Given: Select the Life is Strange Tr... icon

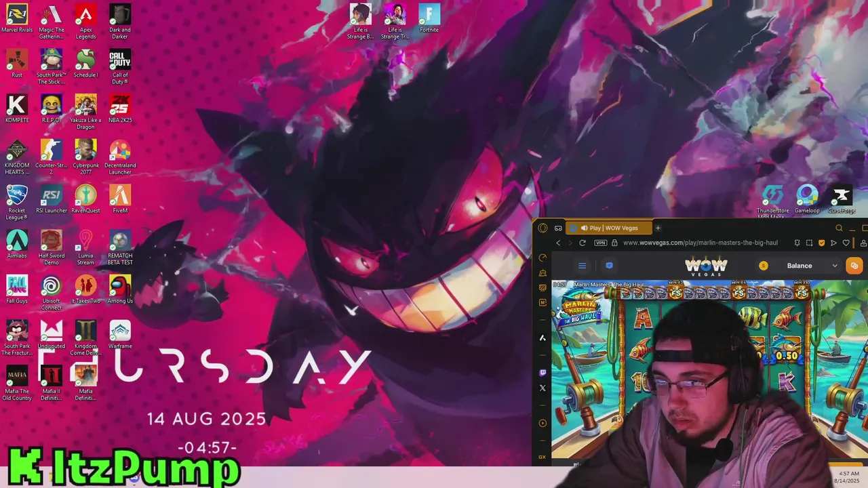Looking at the screenshot, I should 395,22.
